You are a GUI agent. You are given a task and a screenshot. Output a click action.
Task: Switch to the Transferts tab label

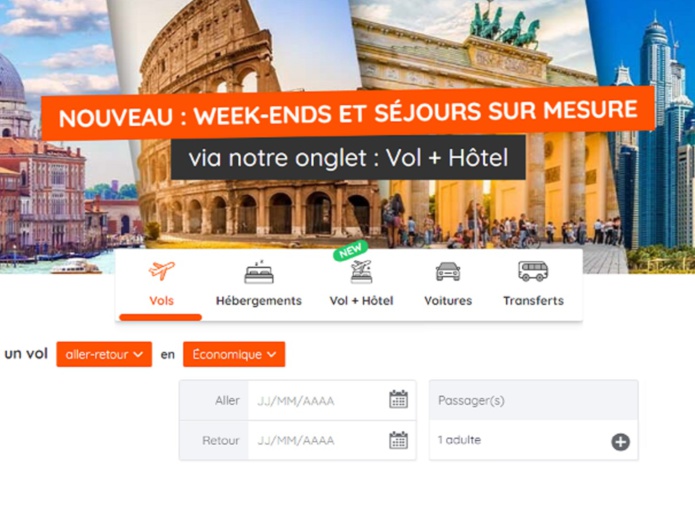[x=534, y=301]
